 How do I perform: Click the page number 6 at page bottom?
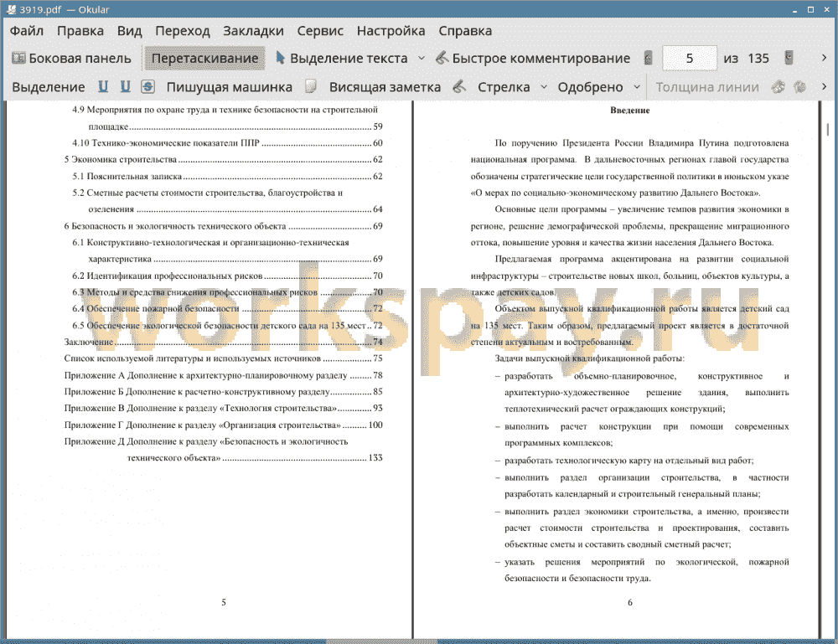tap(629, 602)
